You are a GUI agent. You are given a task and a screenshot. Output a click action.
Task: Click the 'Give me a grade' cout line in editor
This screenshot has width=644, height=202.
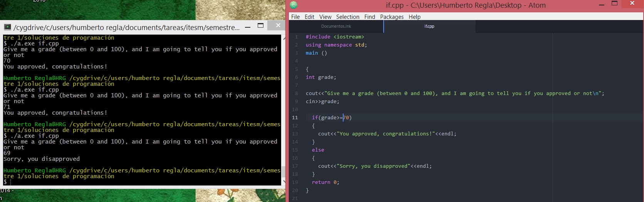click(x=455, y=93)
